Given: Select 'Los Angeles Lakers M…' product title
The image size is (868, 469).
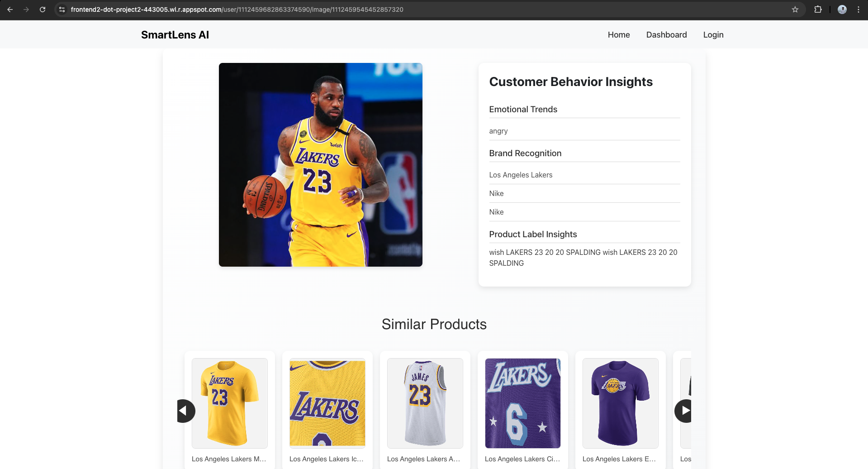Looking at the screenshot, I should point(229,459).
